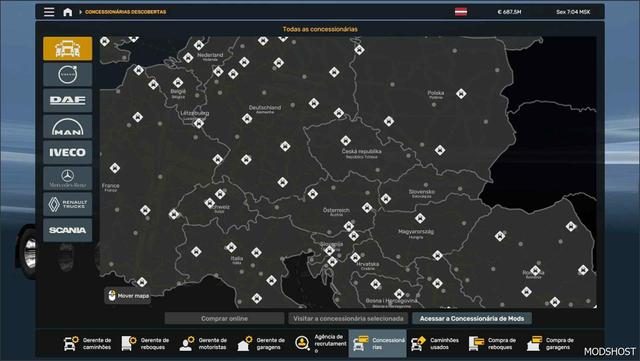This screenshot has width=640, height=361.
Task: Filter dealerships by Mercedes-Benz logo
Action: point(68,178)
